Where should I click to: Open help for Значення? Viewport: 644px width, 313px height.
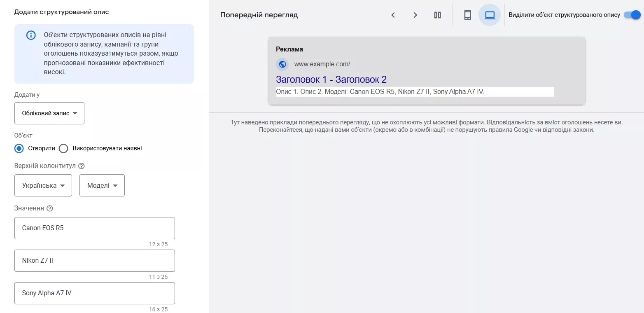(x=50, y=208)
